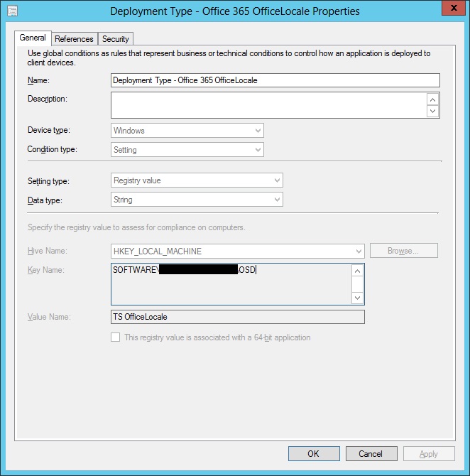Open the Data type dropdown

[197, 200]
